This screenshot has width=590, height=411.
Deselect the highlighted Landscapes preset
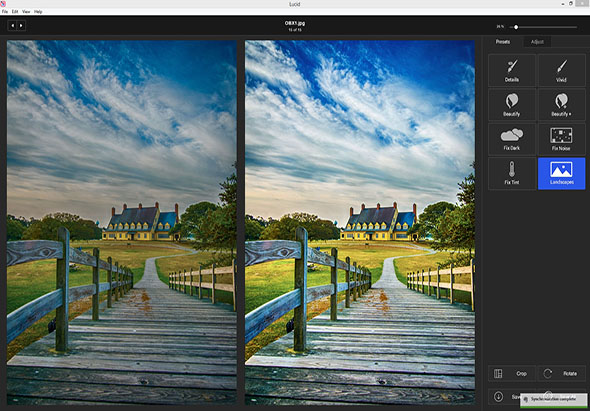pos(561,174)
